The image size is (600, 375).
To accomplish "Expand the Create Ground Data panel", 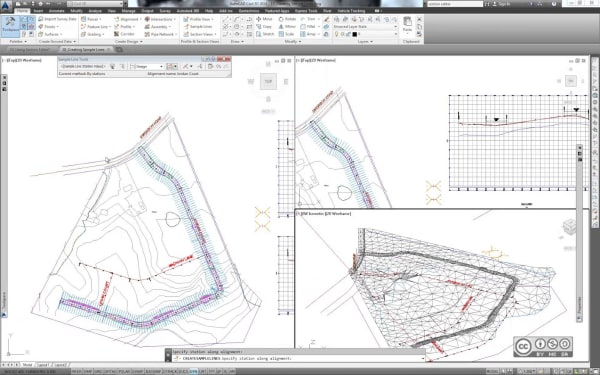I will (x=57, y=41).
